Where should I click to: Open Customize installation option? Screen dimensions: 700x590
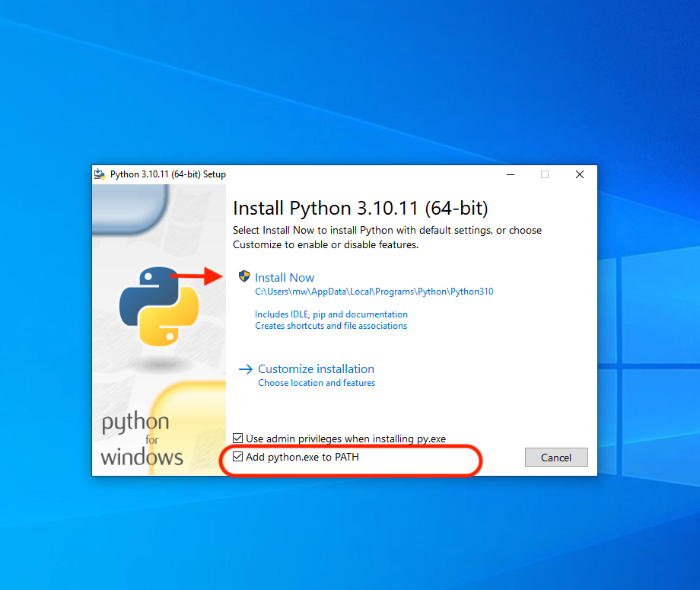316,369
